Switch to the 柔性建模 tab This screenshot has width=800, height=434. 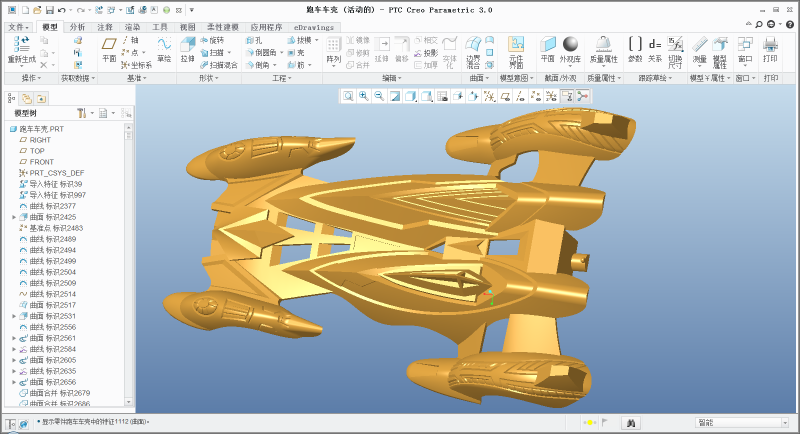(222, 27)
